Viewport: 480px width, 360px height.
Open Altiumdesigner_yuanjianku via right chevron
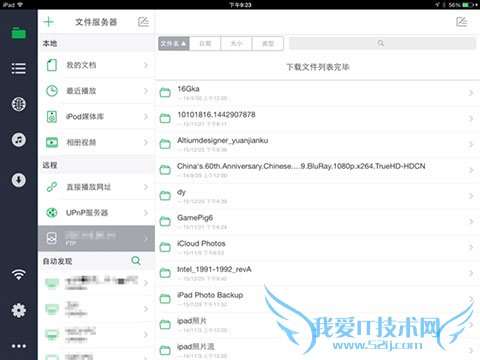click(x=471, y=144)
